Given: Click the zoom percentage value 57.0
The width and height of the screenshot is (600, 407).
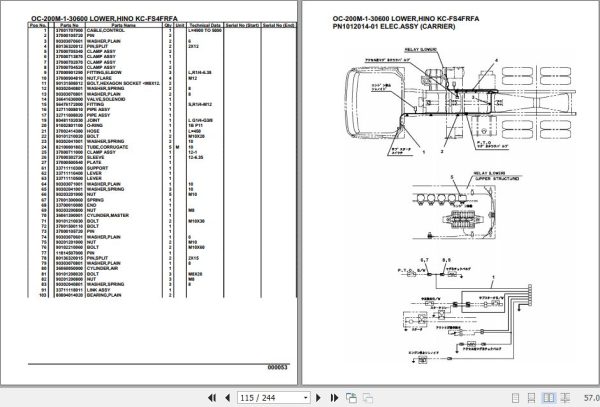Looking at the screenshot, I should 591,398.
